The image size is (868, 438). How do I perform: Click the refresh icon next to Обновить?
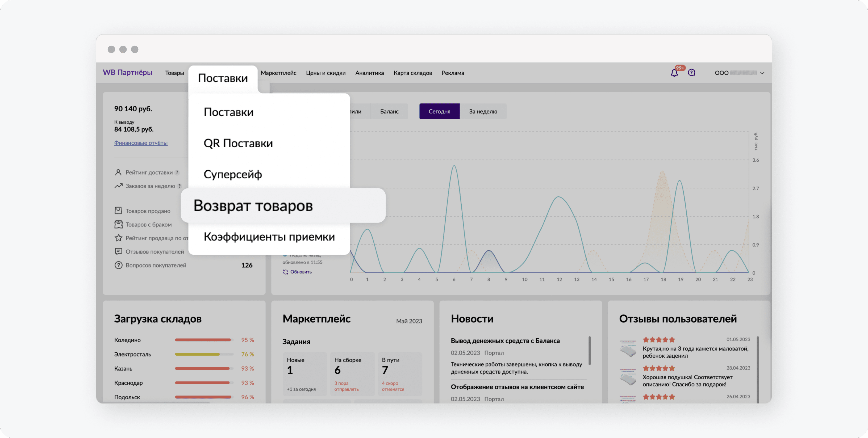click(285, 272)
